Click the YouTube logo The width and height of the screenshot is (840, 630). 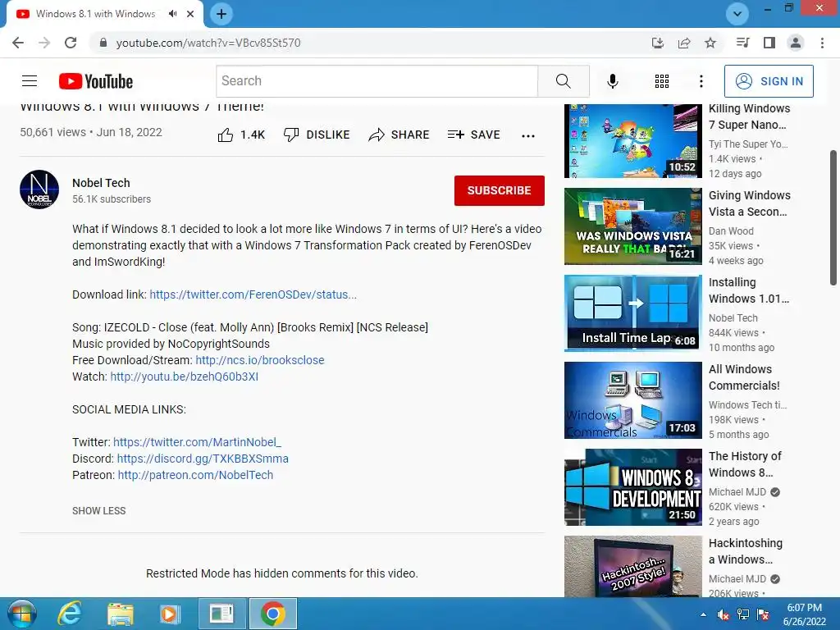[96, 81]
